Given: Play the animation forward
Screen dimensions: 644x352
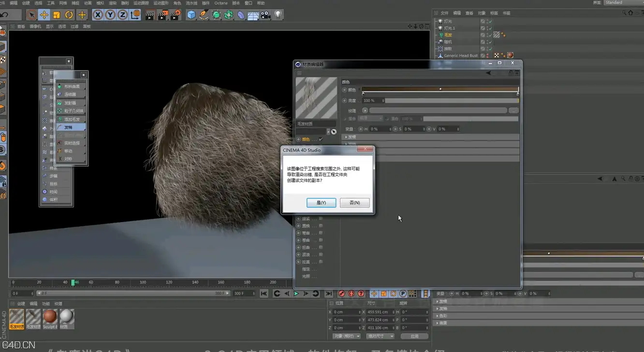Looking at the screenshot, I should [x=296, y=294].
